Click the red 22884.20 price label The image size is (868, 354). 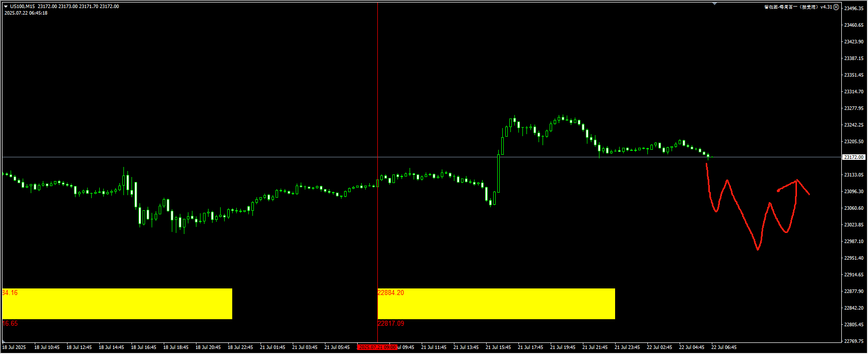click(x=391, y=292)
